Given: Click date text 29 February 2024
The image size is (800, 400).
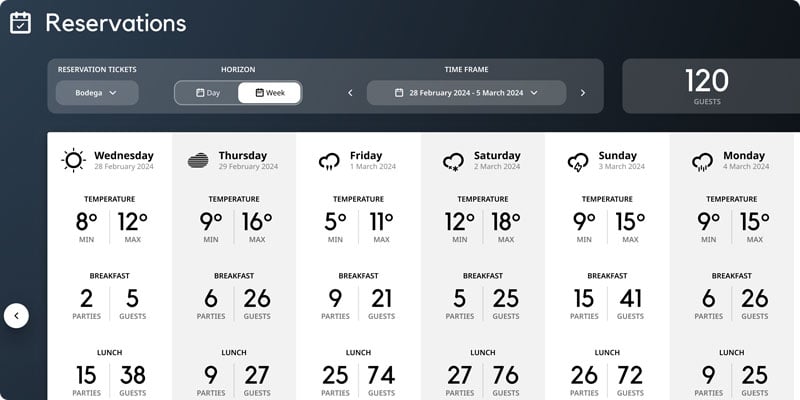Looking at the screenshot, I should (x=248, y=167).
